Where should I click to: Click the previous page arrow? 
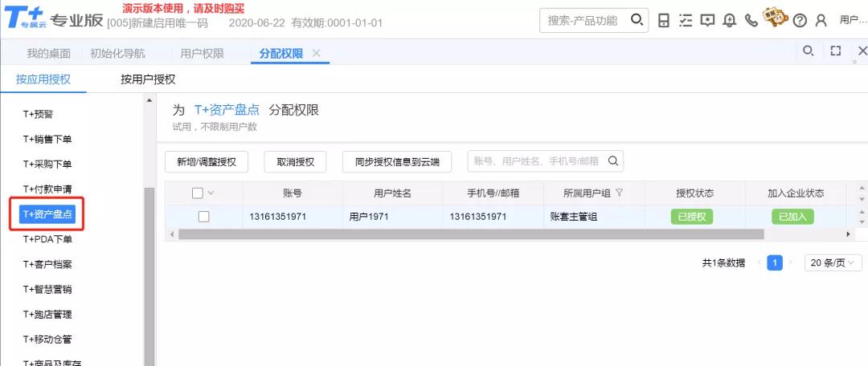point(759,263)
